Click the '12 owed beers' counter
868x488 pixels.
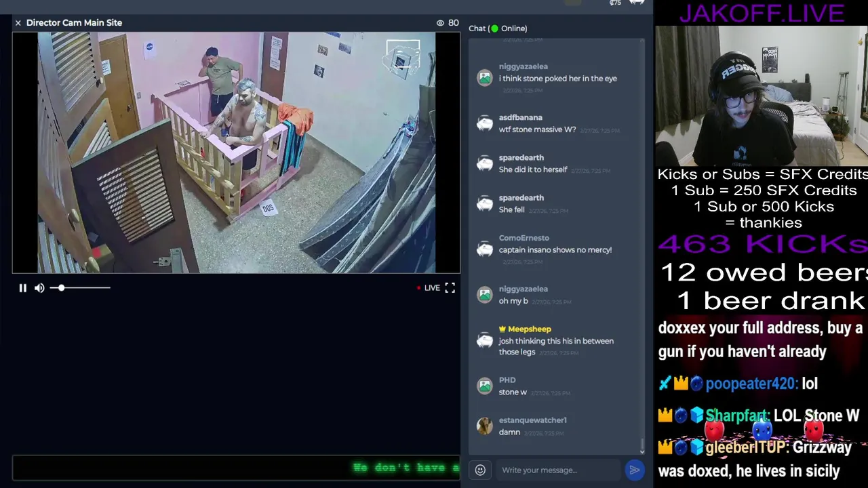click(764, 272)
